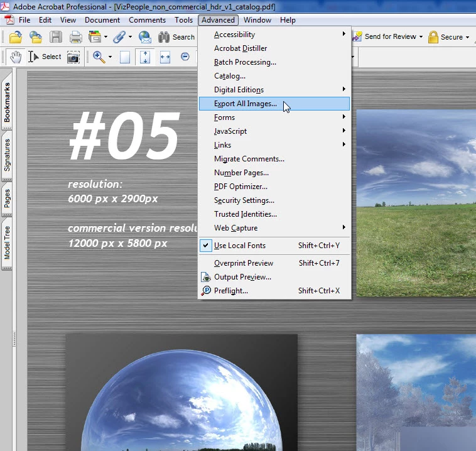
Task: Choose Catalog menu item
Action: (274, 76)
